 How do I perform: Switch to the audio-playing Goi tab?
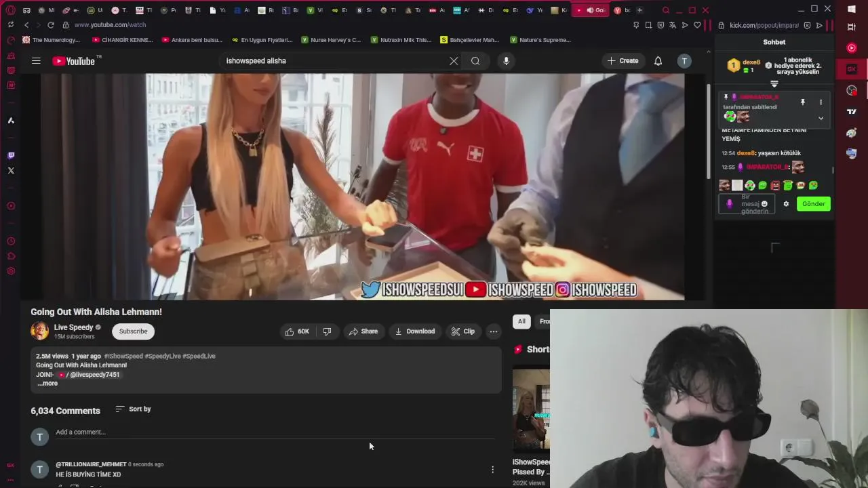pos(590,10)
